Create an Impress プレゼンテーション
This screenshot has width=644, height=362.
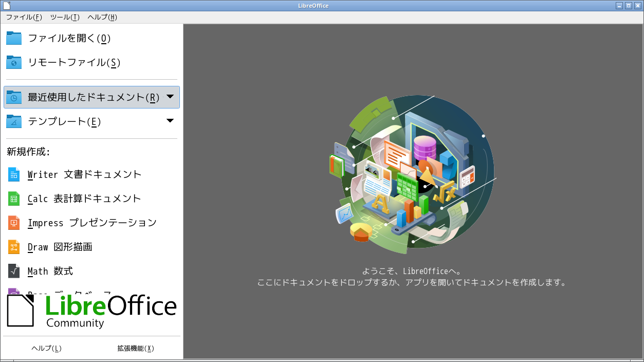[91, 223]
